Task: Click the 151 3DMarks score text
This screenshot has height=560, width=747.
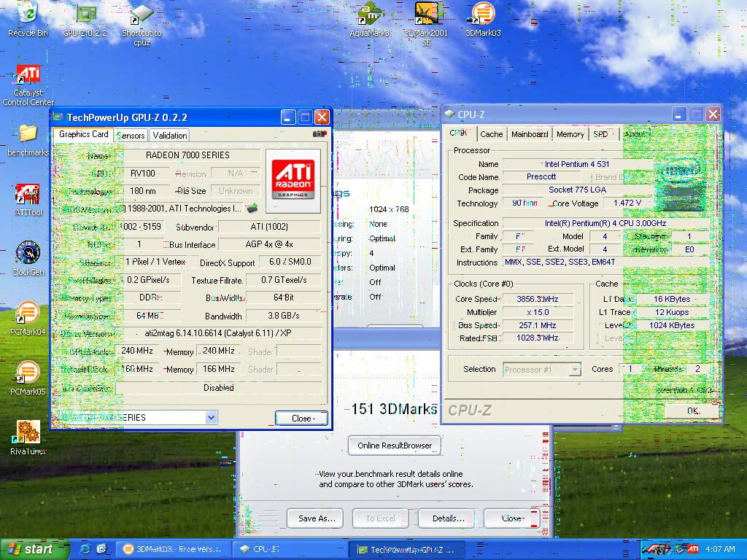Action: click(x=394, y=409)
